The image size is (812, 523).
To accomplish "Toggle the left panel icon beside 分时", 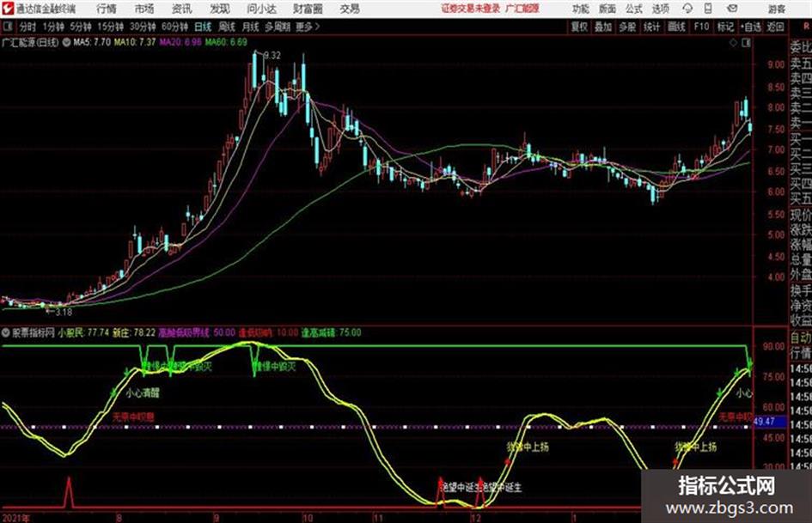I will click(7, 27).
